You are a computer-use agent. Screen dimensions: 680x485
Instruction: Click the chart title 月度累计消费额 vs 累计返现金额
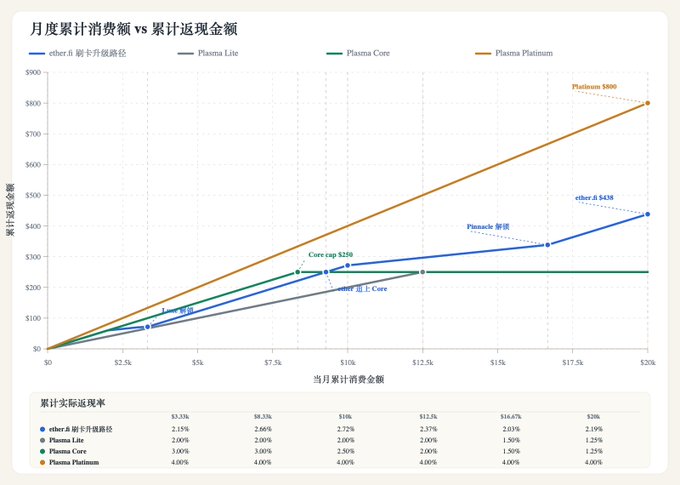[134, 29]
